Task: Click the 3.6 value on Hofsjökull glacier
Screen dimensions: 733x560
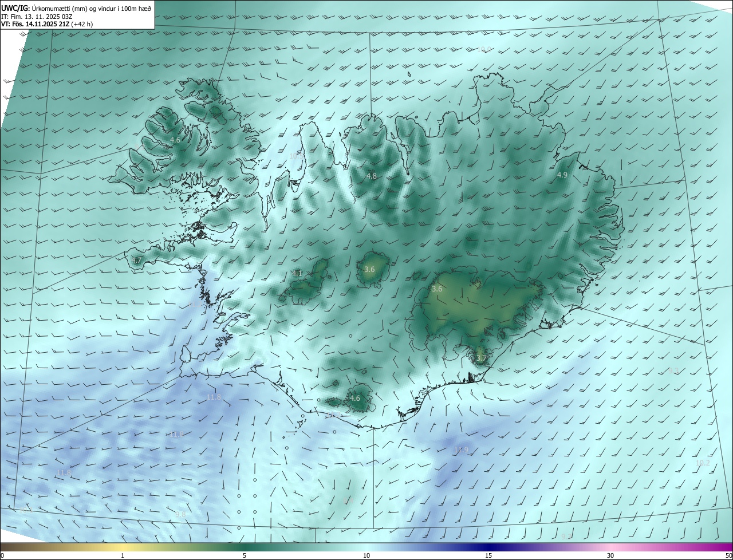Action: (x=369, y=269)
